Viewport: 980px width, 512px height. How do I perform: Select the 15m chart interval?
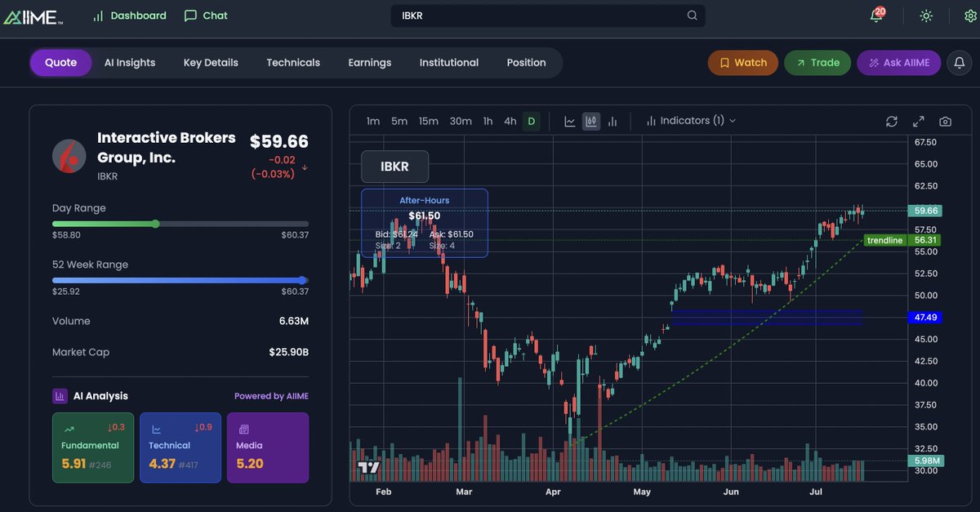click(429, 121)
